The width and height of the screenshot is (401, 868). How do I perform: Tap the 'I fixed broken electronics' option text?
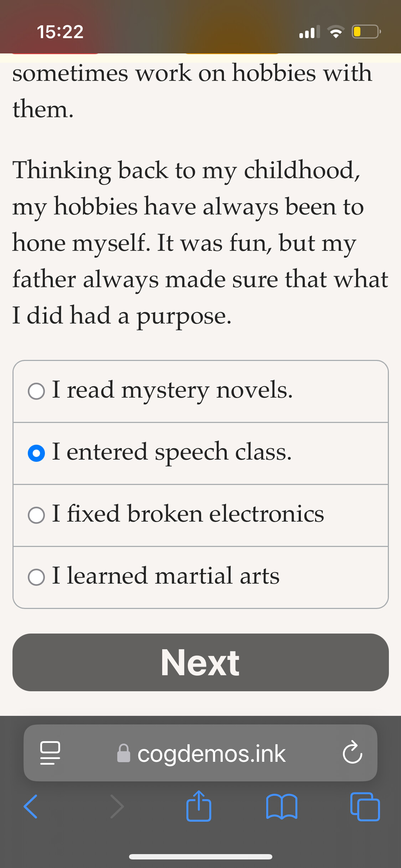(x=188, y=513)
